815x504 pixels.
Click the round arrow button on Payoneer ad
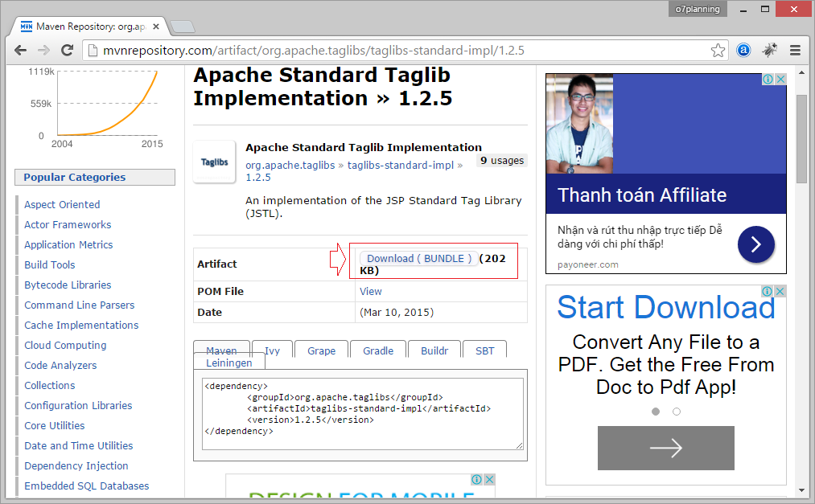(x=756, y=244)
